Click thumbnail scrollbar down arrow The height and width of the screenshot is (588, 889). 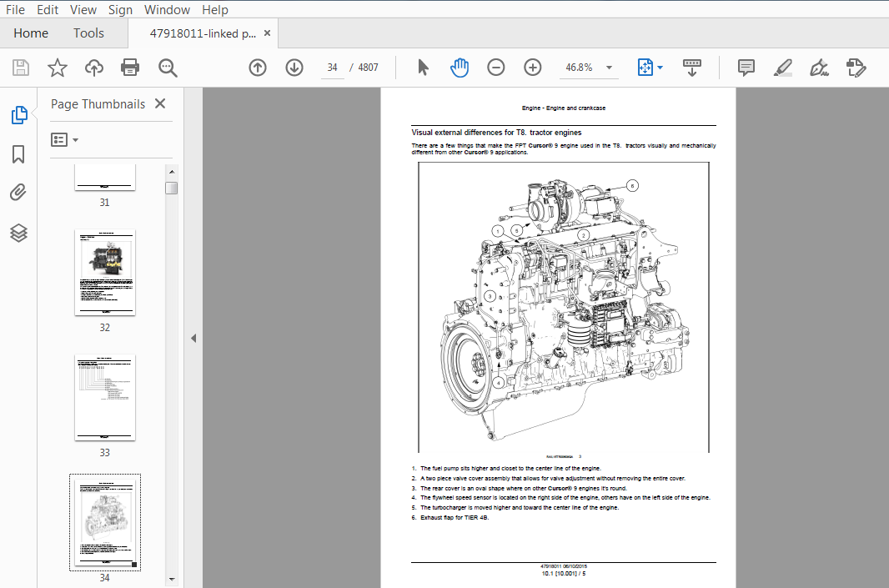pyautogui.click(x=172, y=580)
